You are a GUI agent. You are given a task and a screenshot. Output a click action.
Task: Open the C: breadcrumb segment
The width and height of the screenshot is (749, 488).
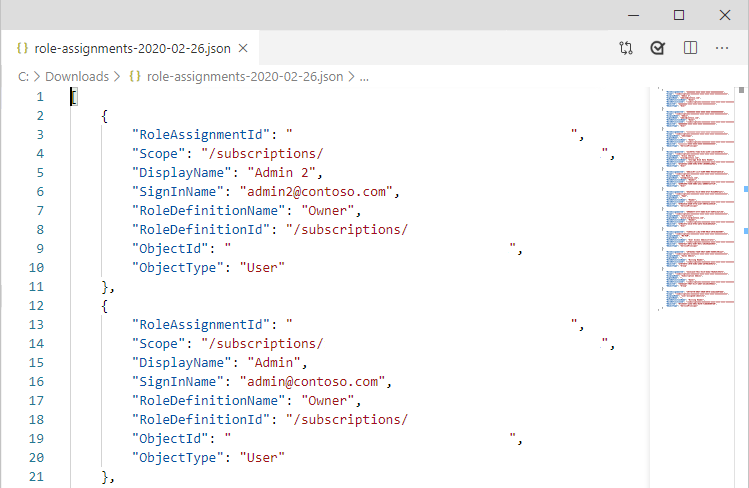click(23, 76)
